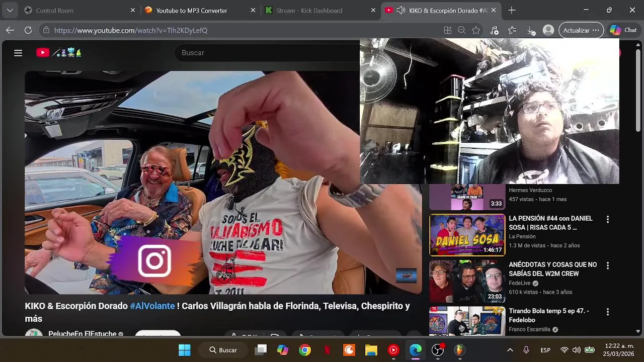
Task: Open the PelucheEn ElEstuche channel name
Action: [83, 334]
